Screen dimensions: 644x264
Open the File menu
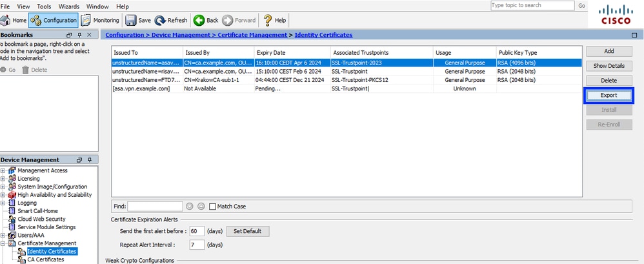(x=5, y=6)
